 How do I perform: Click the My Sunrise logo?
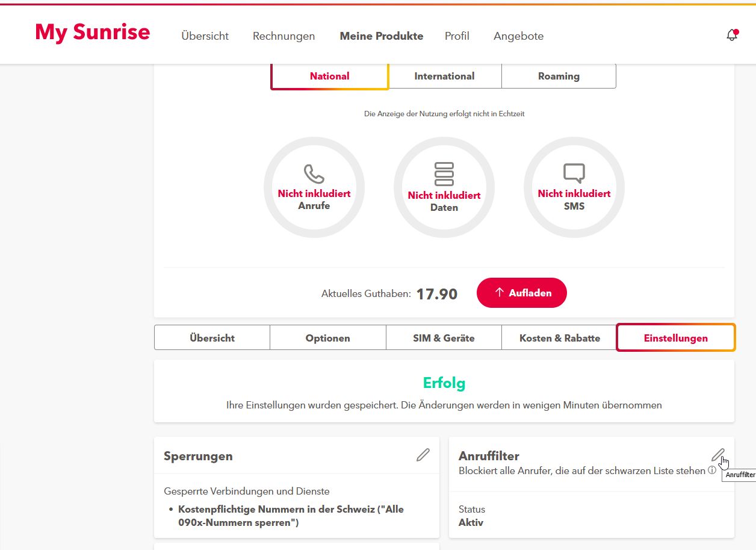point(93,33)
